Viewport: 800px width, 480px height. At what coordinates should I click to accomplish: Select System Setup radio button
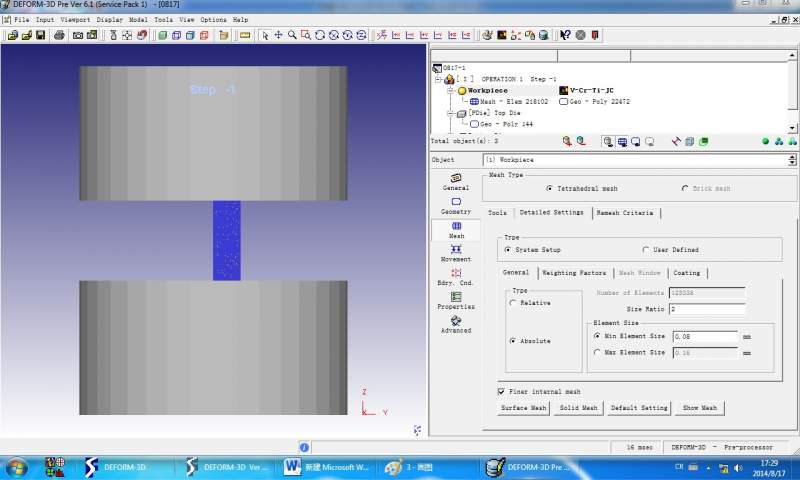click(x=508, y=250)
